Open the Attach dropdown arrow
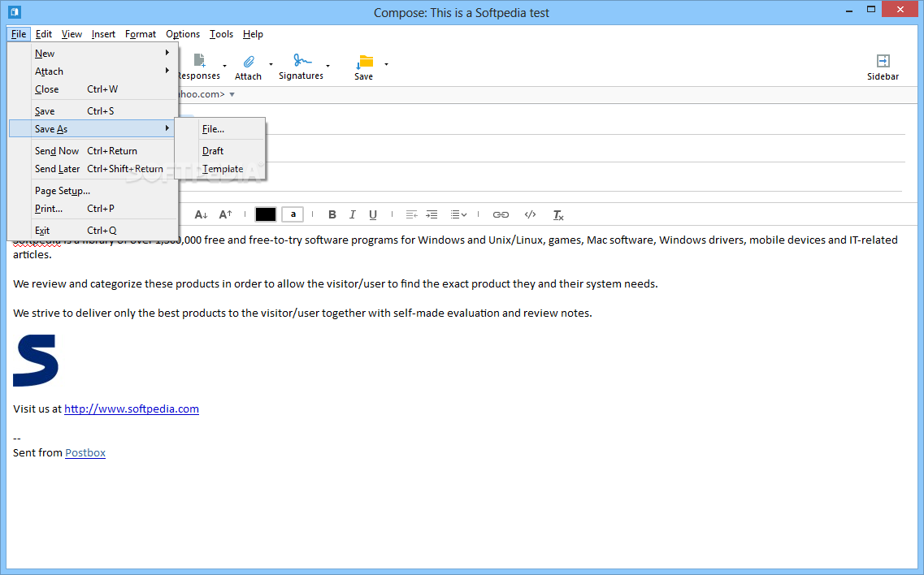Image resolution: width=924 pixels, height=575 pixels. (271, 64)
